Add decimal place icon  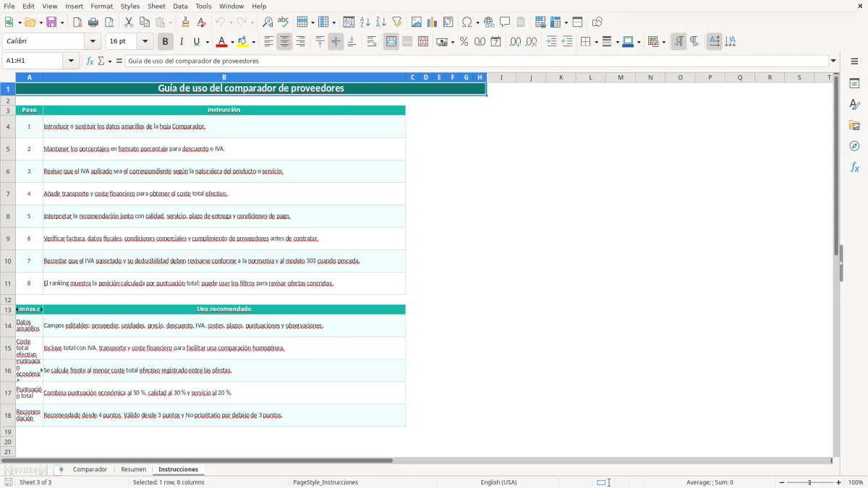(515, 42)
